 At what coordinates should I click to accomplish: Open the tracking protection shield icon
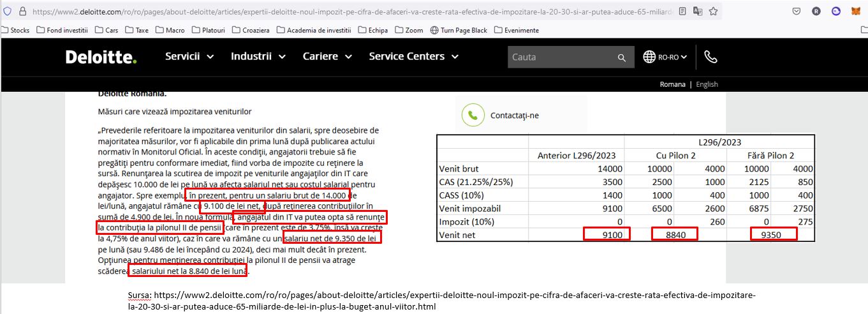pyautogui.click(x=7, y=11)
